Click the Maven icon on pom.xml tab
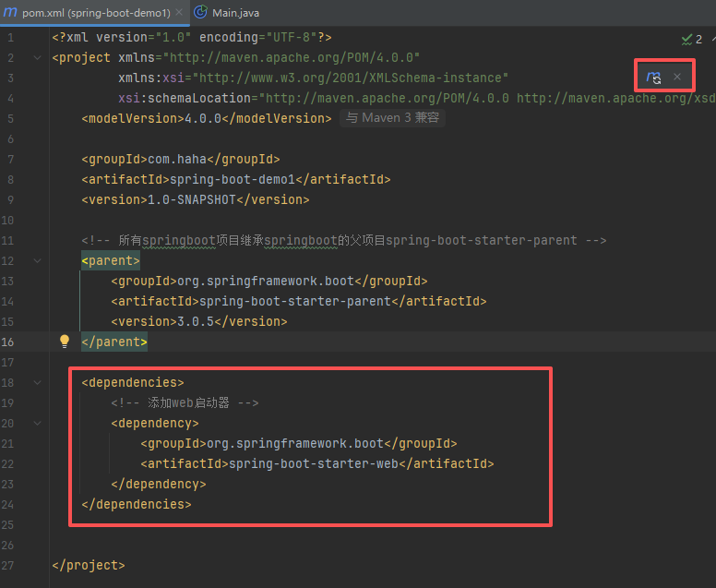Image resolution: width=716 pixels, height=588 pixels. 10,12
